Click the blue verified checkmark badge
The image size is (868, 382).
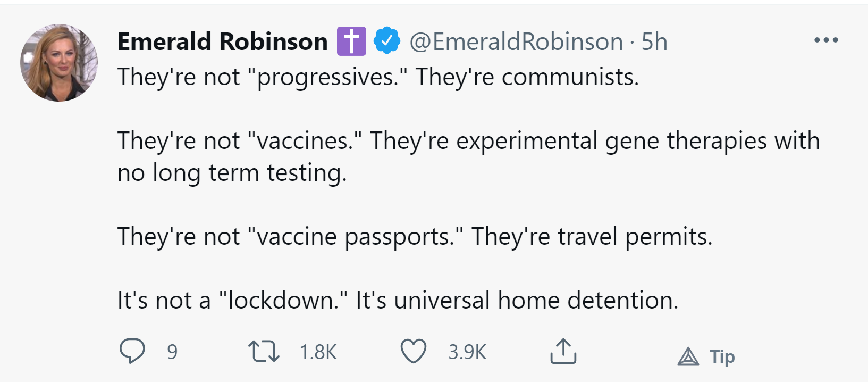(x=386, y=41)
